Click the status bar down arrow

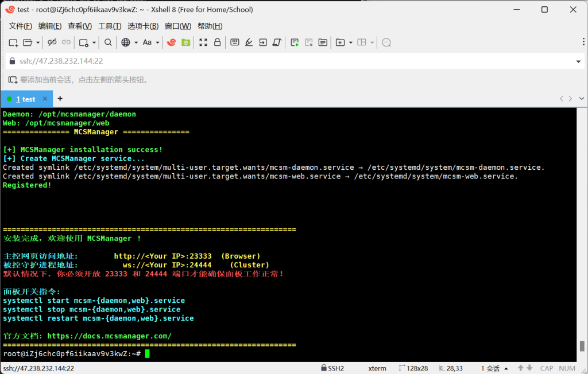(529, 368)
